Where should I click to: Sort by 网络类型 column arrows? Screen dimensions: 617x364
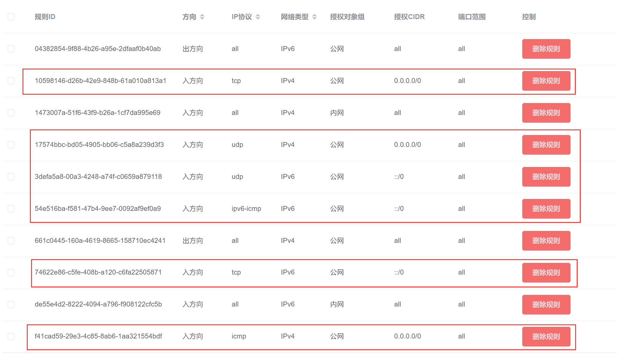pos(315,17)
